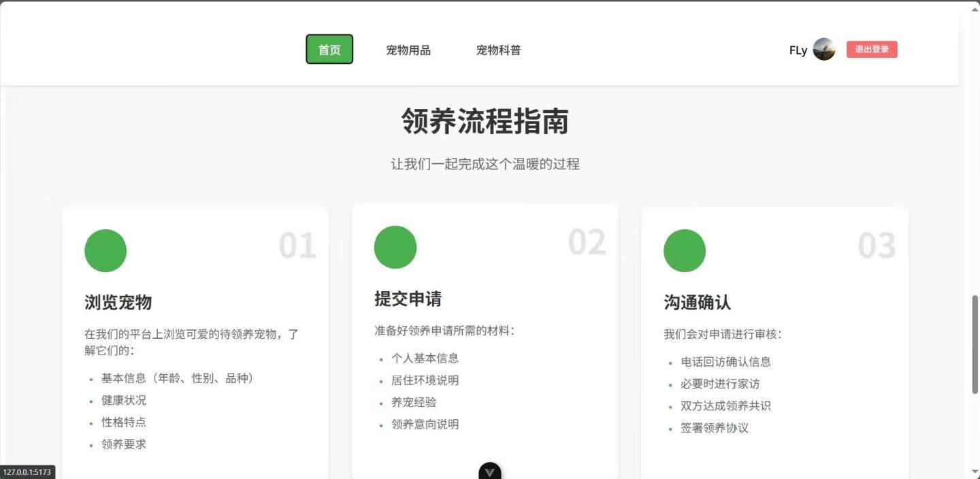Image resolution: width=980 pixels, height=479 pixels.
Task: Click the green circle icon above 浏览宠物
Action: (x=105, y=250)
